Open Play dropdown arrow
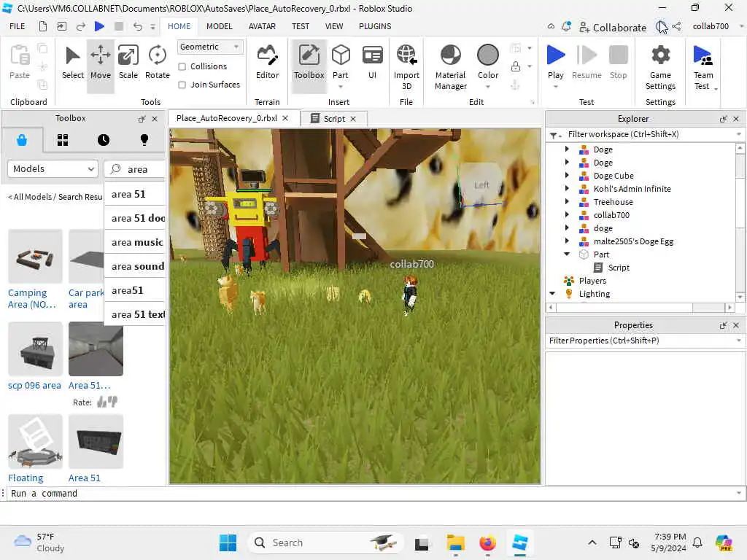 (555, 87)
